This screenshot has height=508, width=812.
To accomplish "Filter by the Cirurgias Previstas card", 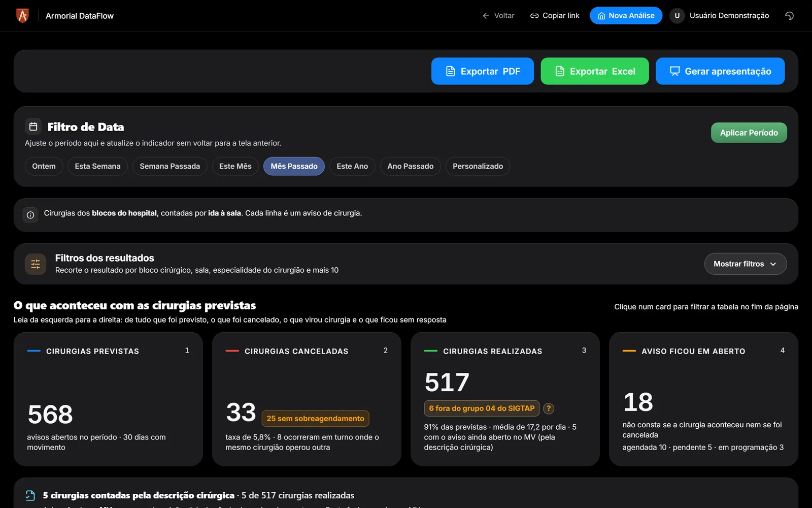I will tap(108, 399).
